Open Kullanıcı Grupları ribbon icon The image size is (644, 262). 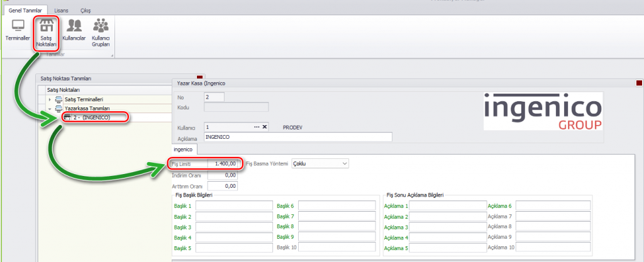coord(100,33)
